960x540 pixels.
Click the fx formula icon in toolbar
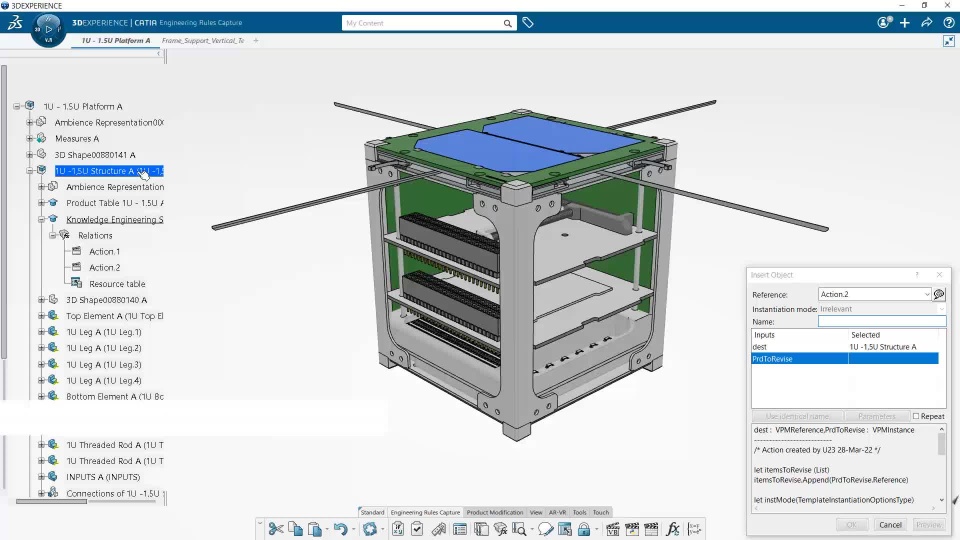coord(673,529)
